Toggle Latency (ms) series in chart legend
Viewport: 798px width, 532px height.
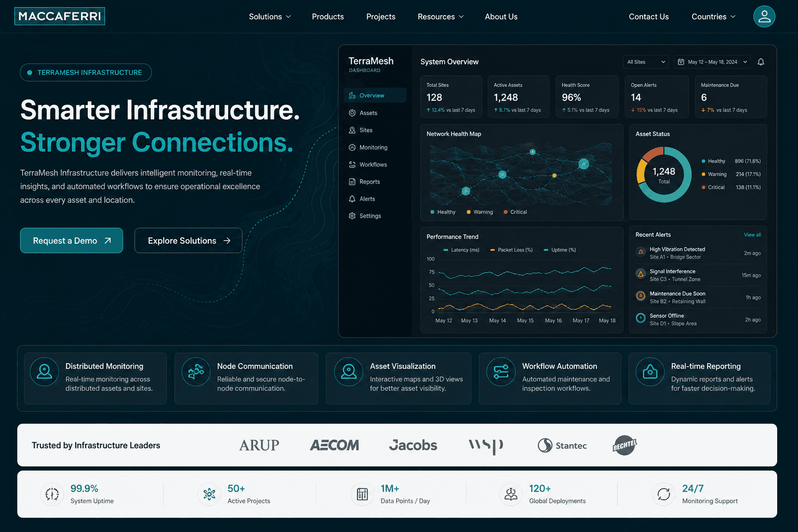click(461, 250)
